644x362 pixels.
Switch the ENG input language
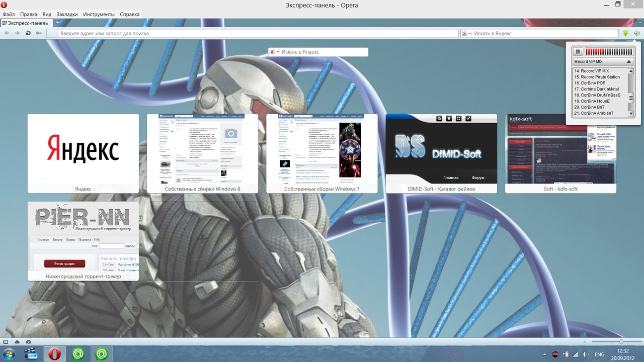(599, 354)
